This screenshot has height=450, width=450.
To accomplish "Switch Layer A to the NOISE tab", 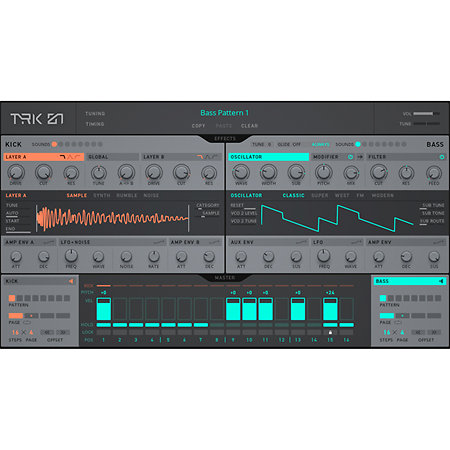I will click(151, 195).
